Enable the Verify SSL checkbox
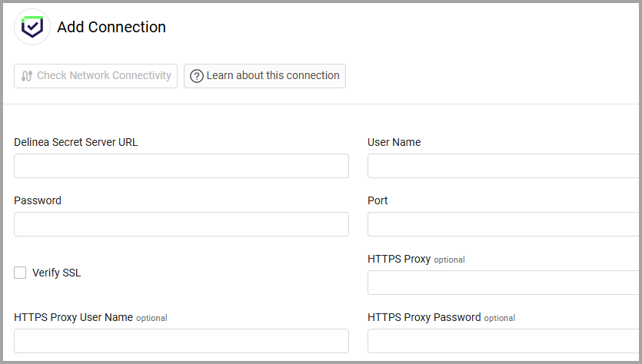 pos(20,273)
